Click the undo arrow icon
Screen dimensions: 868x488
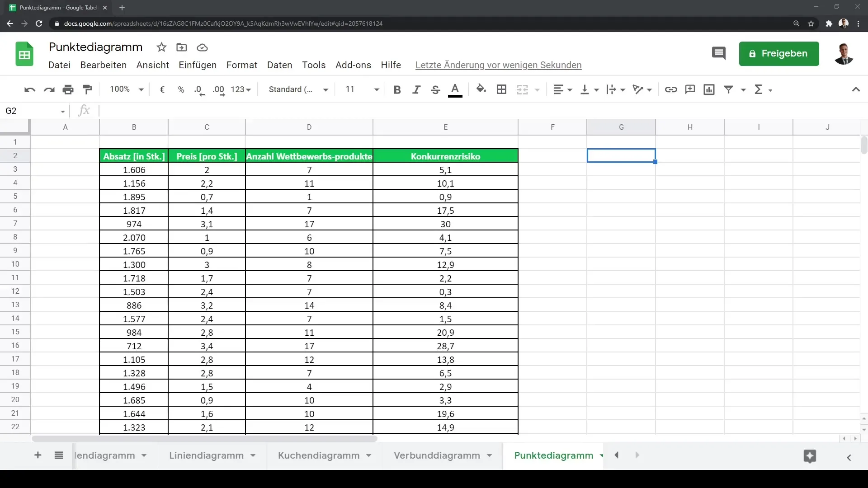pos(30,89)
